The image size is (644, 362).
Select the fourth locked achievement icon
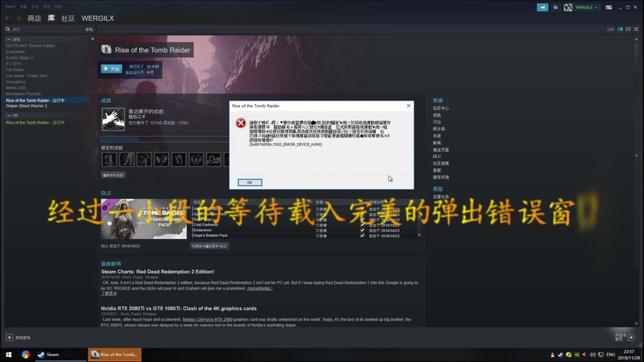tap(162, 159)
